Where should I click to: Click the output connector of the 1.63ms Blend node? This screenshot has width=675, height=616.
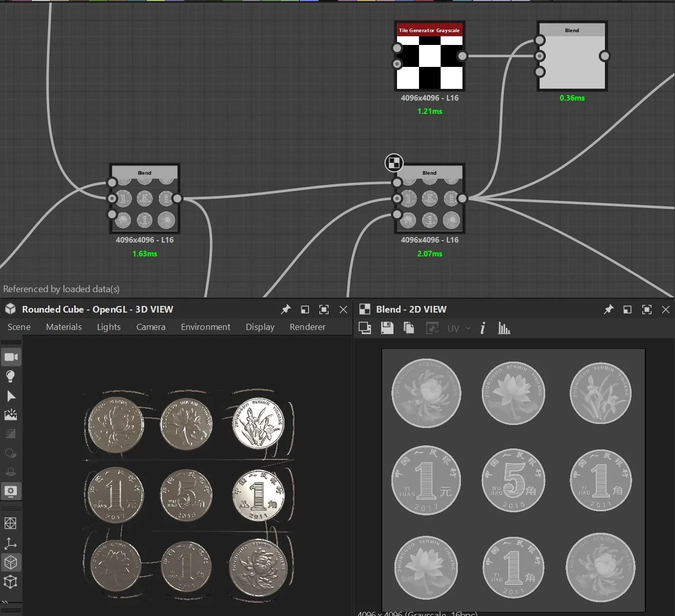tap(177, 198)
